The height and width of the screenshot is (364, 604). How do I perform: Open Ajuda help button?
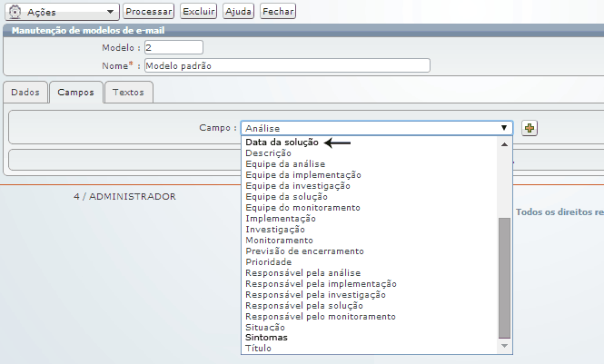pos(238,12)
